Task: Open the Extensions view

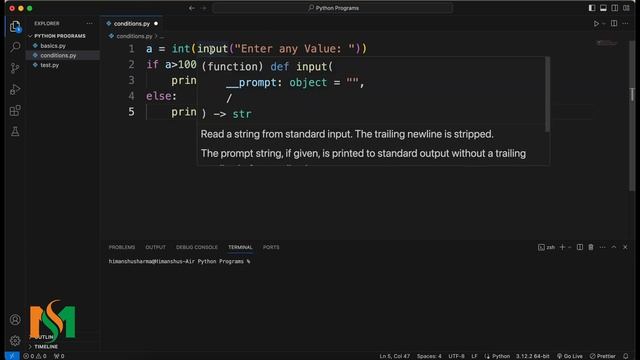Action: (15, 111)
